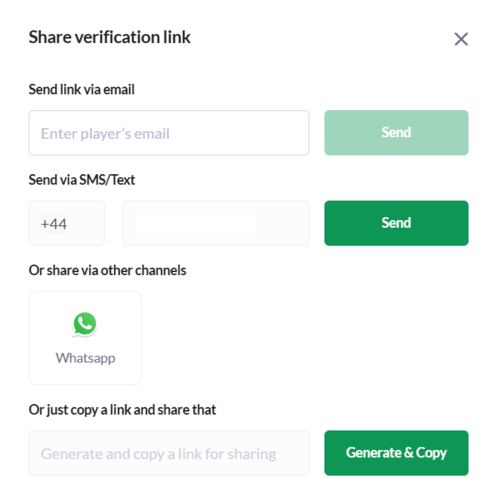Click the Share verification link title
The height and width of the screenshot is (502, 495).
click(x=110, y=37)
